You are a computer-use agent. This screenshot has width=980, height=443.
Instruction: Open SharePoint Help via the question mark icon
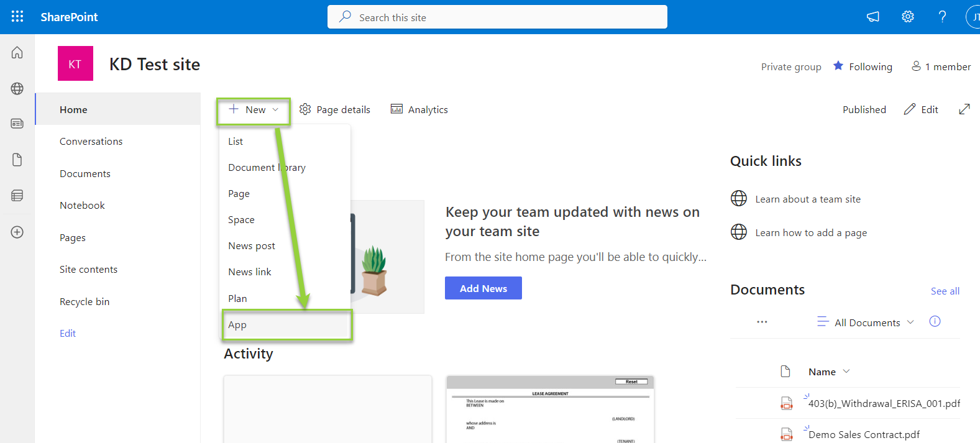click(x=941, y=17)
